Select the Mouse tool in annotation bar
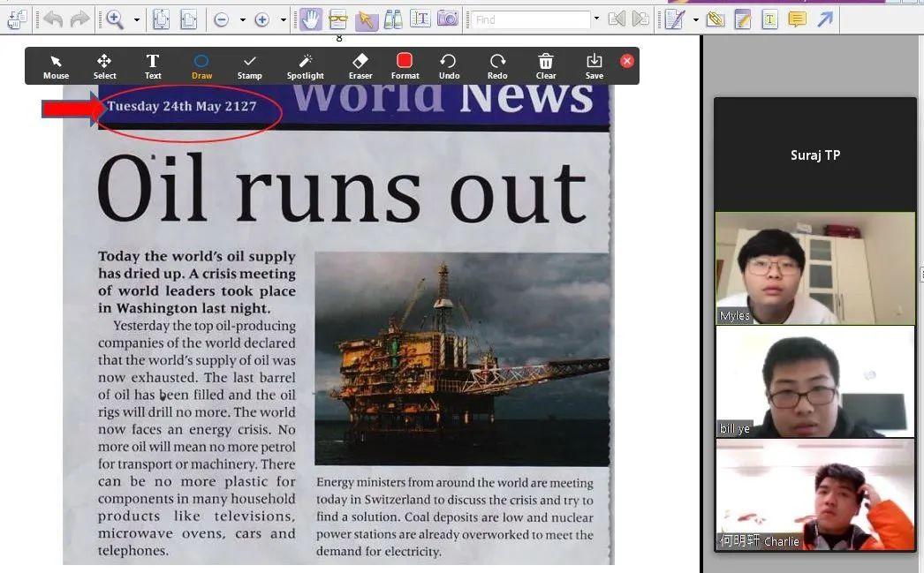Image resolution: width=924 pixels, height=573 pixels. click(56, 66)
